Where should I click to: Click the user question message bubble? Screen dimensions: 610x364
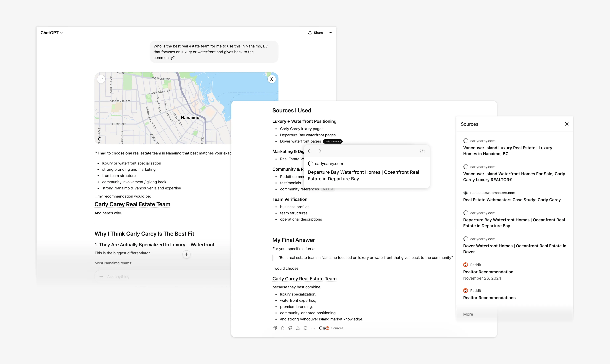[214, 52]
